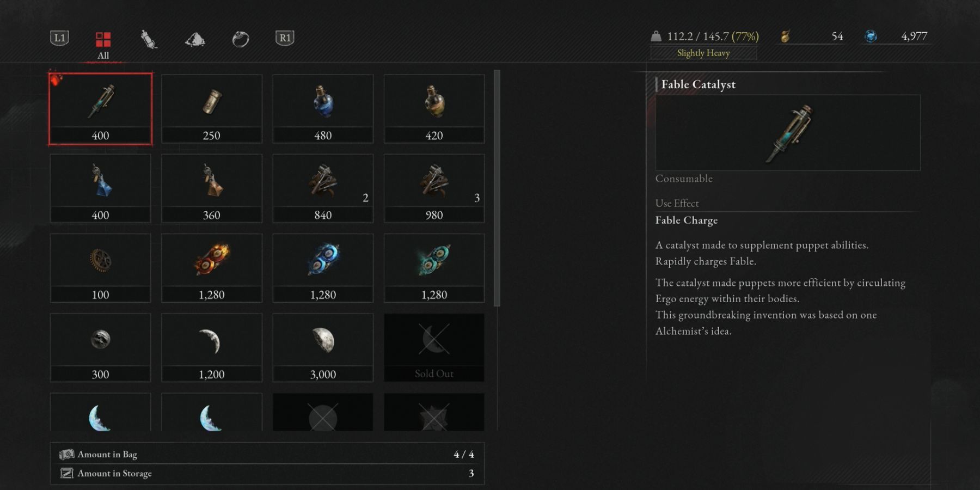Select the blue abrasive item priced 400
This screenshot has height=490, width=980.
pos(100,188)
